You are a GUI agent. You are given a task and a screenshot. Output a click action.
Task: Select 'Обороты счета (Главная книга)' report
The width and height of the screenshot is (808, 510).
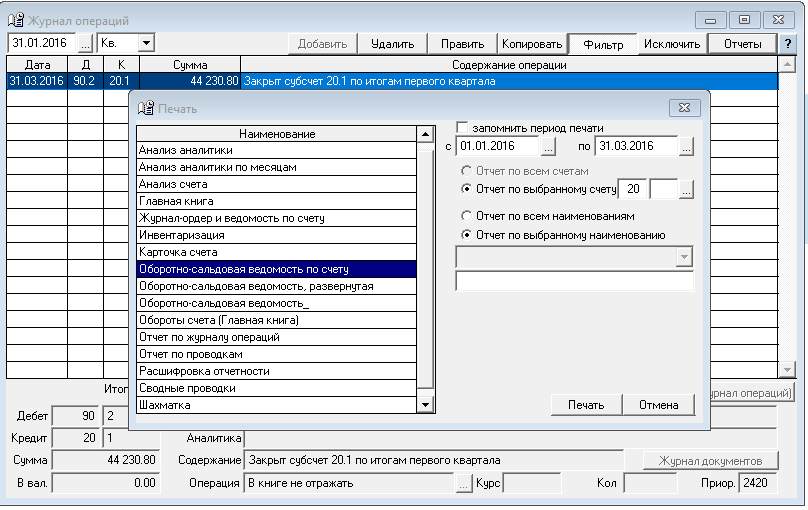coord(276,320)
